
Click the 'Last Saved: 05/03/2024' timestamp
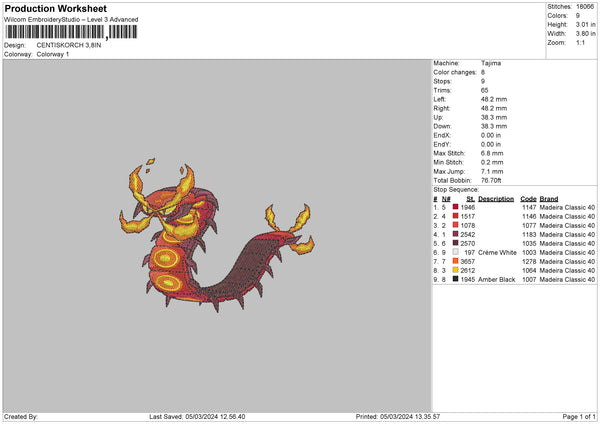pos(197,417)
